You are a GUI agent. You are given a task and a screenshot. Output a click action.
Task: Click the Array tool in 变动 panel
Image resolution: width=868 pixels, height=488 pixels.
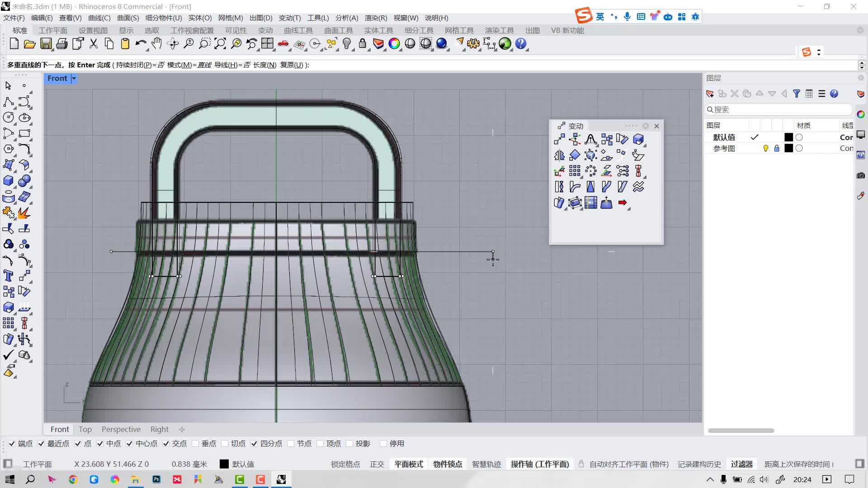click(x=576, y=171)
